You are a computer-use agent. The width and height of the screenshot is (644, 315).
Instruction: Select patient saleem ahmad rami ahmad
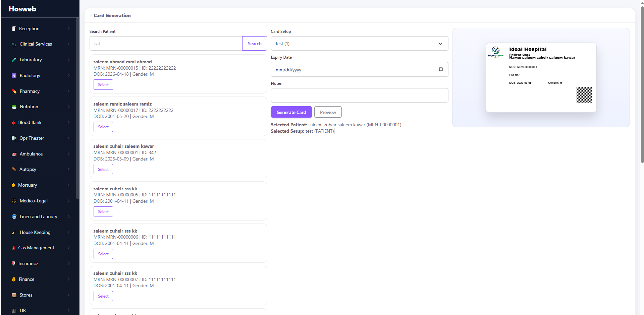click(103, 85)
